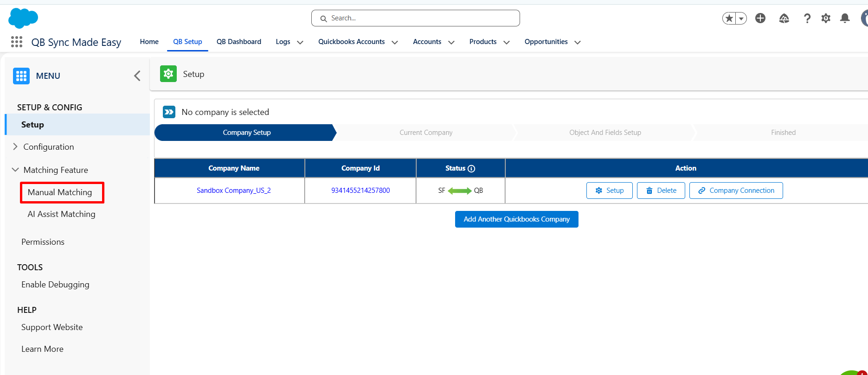868x375 pixels.
Task: Click the SETUP & CONFIG section heading
Action: 50,108
